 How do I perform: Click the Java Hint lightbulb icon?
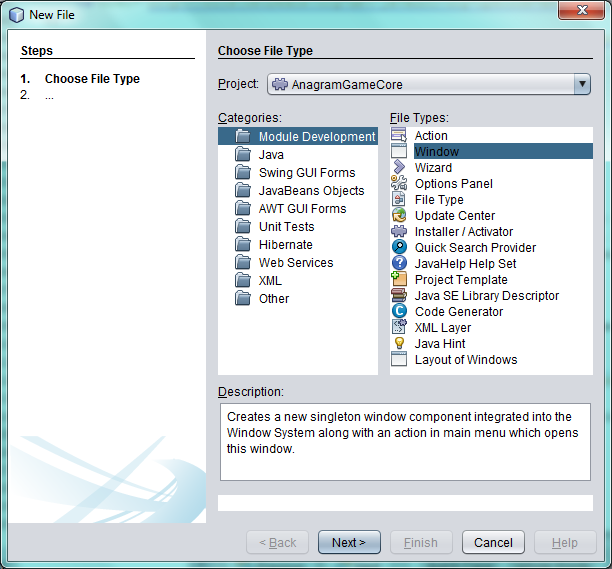click(399, 344)
